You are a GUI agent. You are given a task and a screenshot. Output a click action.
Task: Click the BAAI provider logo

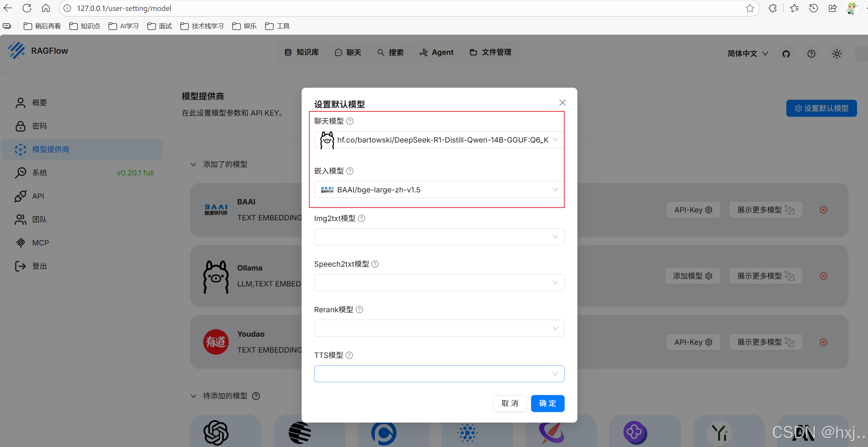(x=216, y=210)
